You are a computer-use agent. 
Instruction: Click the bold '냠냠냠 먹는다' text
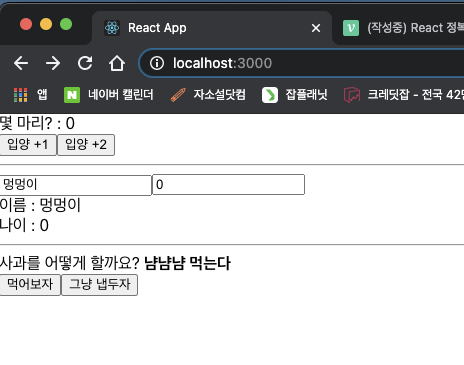click(187, 263)
